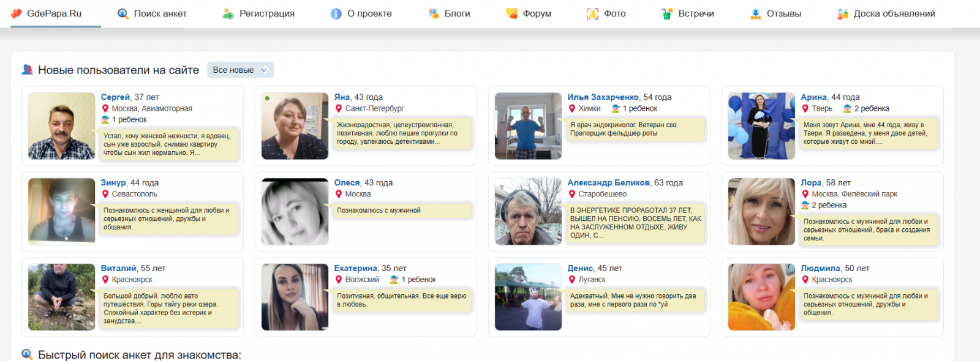The width and height of the screenshot is (980, 361).
Task: Click the child icon in Илья Захарченко's card
Action: pyautogui.click(x=616, y=108)
